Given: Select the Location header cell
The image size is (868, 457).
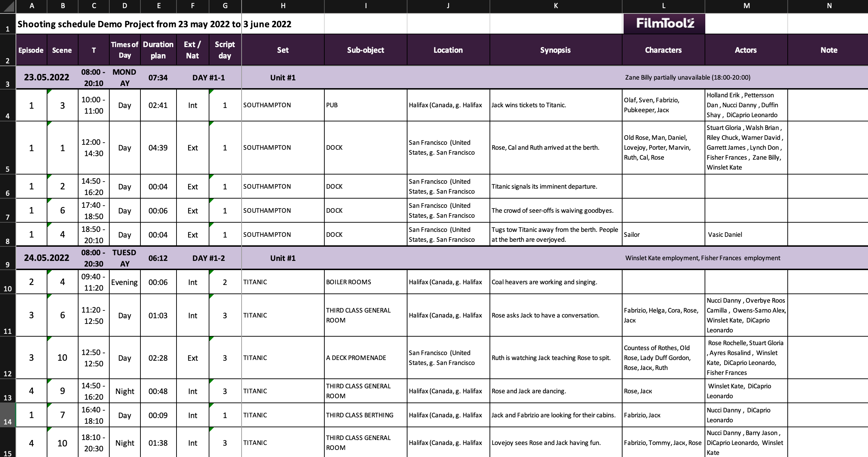Looking at the screenshot, I should (448, 50).
